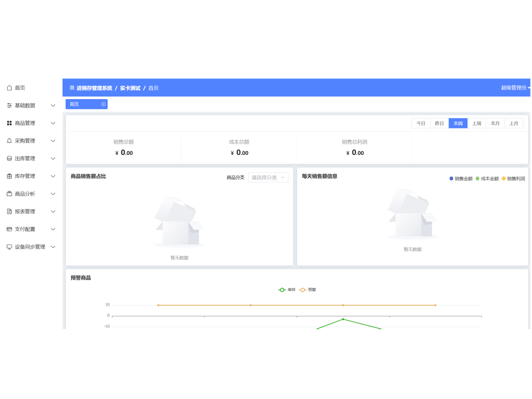Open the 超级管理员 user dropdown

point(515,88)
